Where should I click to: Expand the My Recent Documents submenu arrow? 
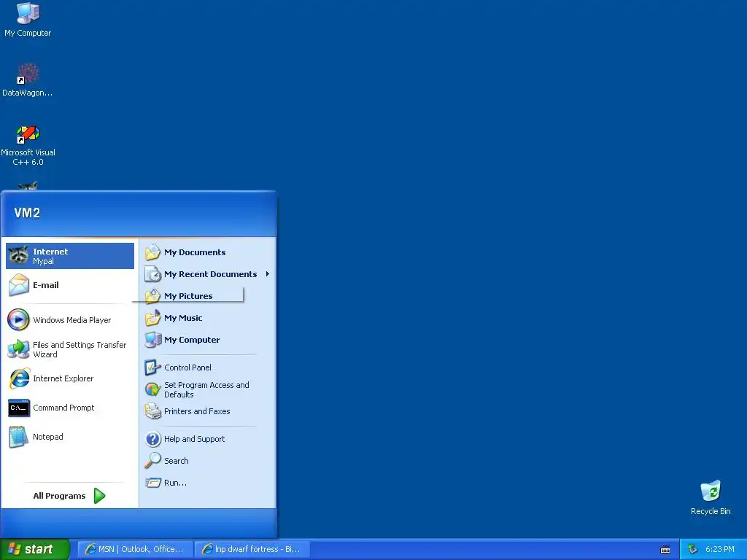(x=268, y=274)
